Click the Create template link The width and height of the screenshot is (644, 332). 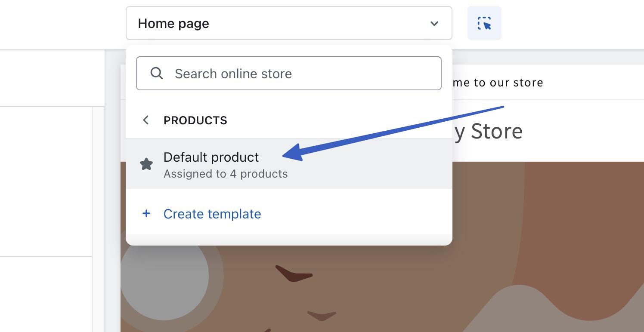tap(212, 214)
